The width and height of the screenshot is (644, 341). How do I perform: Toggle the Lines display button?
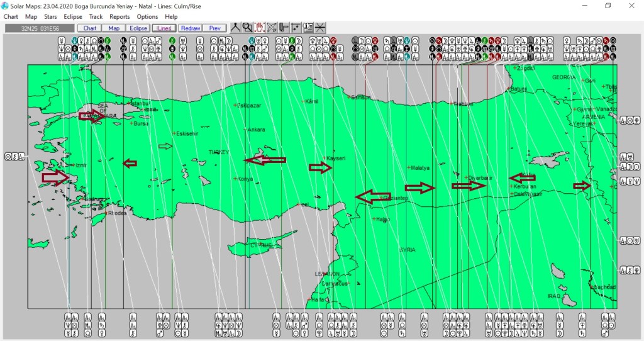[x=164, y=28]
